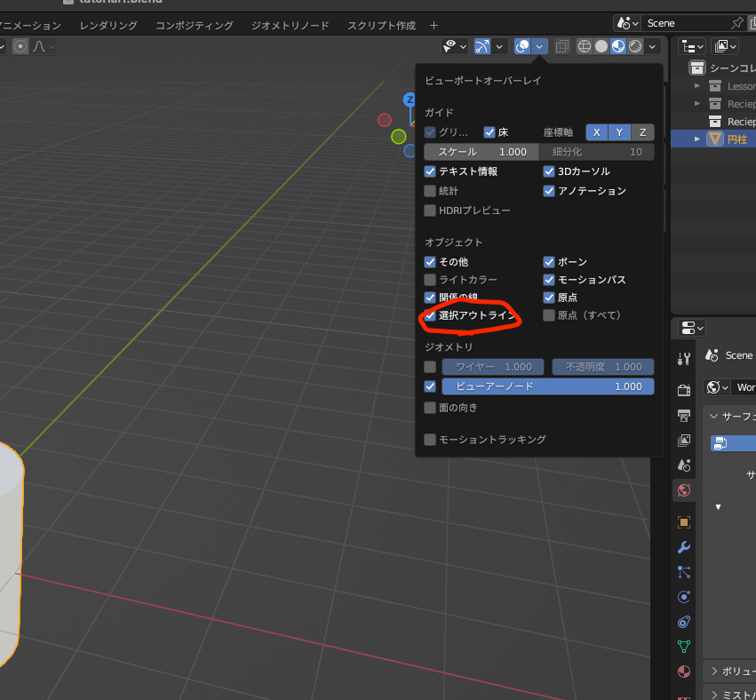Switch to レンダリング workspace tab
This screenshot has height=700, width=756.
click(x=108, y=26)
